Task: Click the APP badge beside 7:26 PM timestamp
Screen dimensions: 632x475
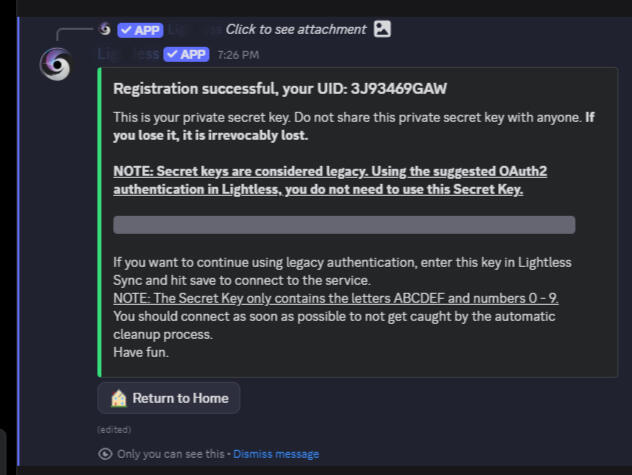Action: click(187, 54)
